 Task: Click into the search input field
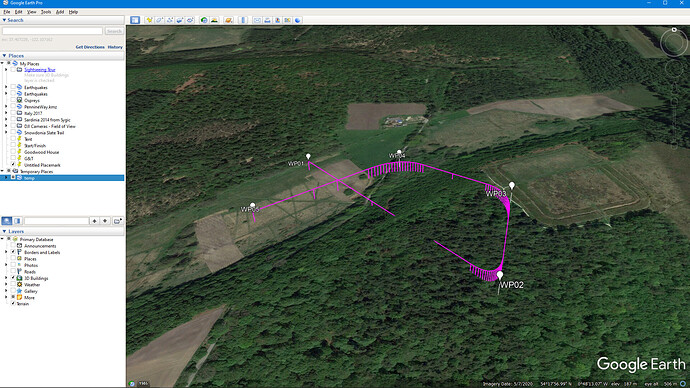(52, 31)
